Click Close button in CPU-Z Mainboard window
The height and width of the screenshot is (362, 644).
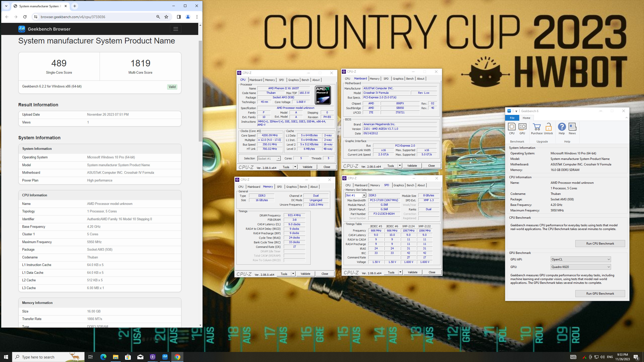click(431, 166)
